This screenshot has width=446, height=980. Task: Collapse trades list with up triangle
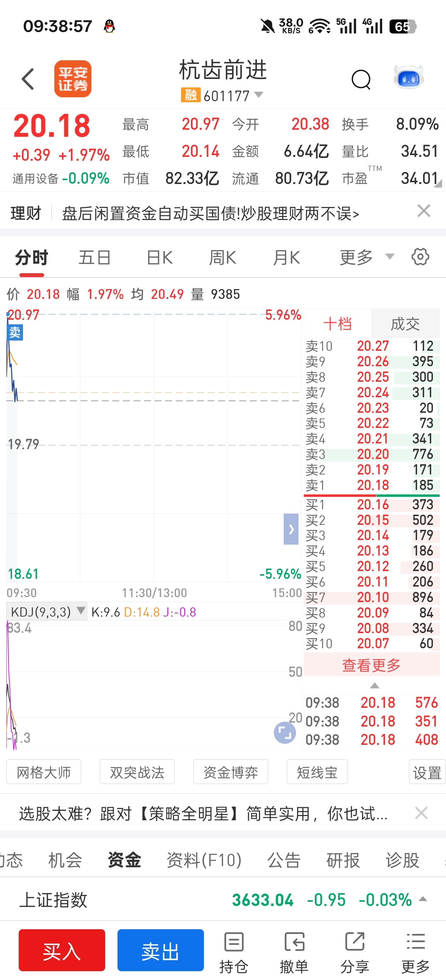(x=375, y=686)
